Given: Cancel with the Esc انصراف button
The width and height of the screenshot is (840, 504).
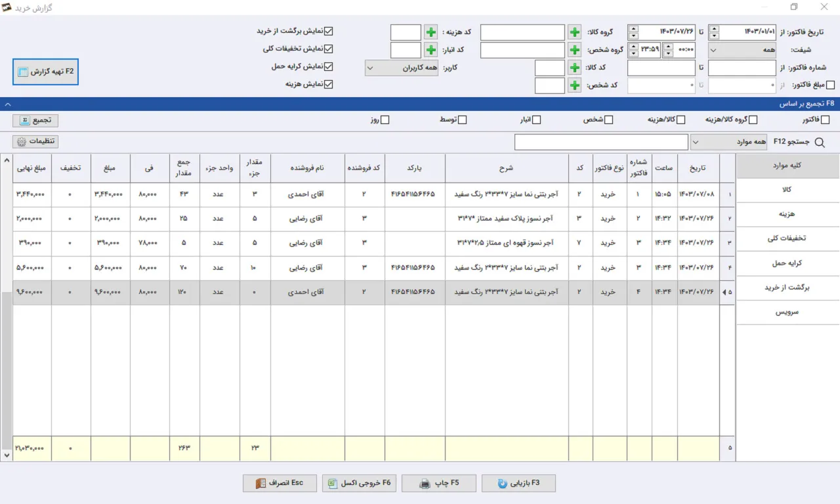Looking at the screenshot, I should [x=280, y=484].
